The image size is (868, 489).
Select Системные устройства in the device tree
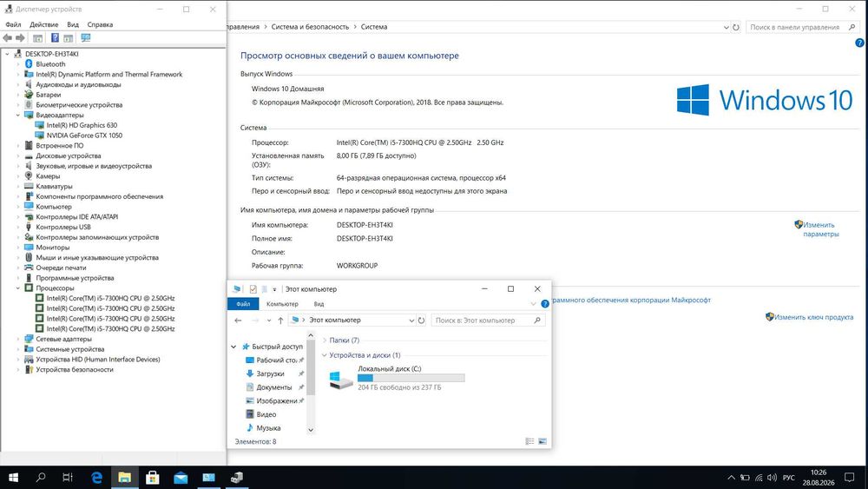(69, 349)
